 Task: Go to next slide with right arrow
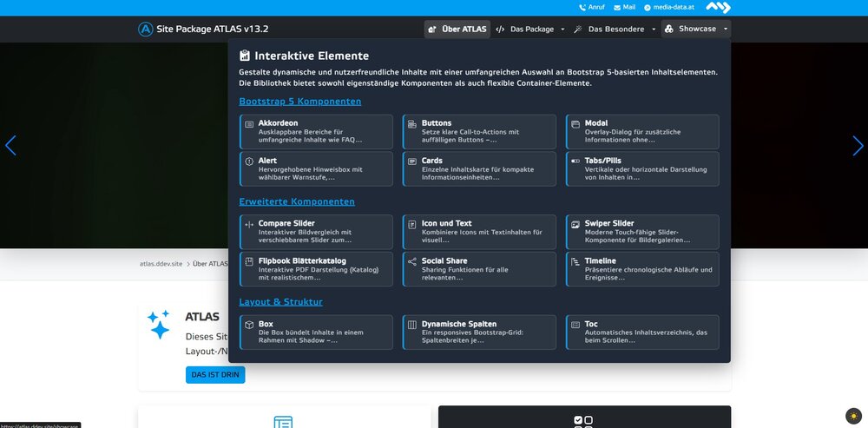pyautogui.click(x=858, y=146)
